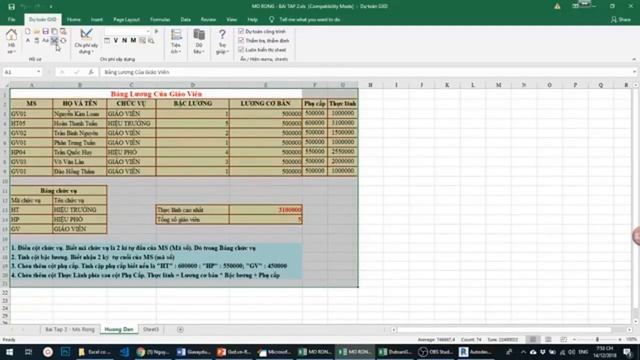Switch to the Insert ribbon tab
Viewport: 640px width, 360px height.
click(97, 20)
